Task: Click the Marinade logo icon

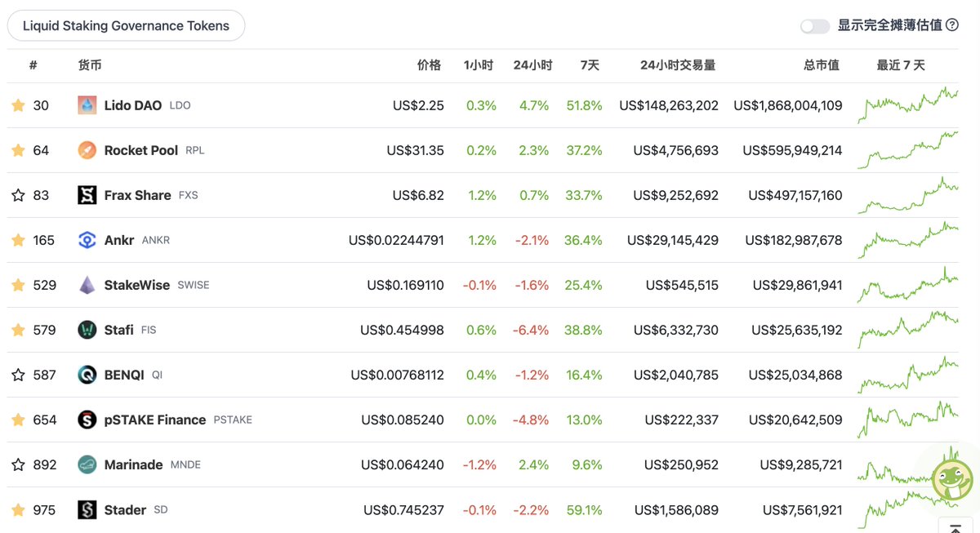Action: pyautogui.click(x=87, y=464)
